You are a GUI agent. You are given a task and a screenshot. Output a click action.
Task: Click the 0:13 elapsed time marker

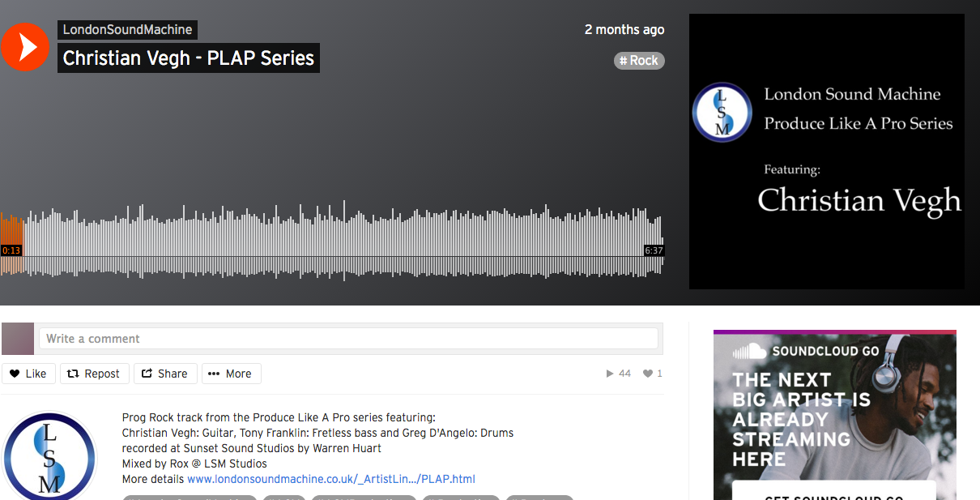(11, 251)
